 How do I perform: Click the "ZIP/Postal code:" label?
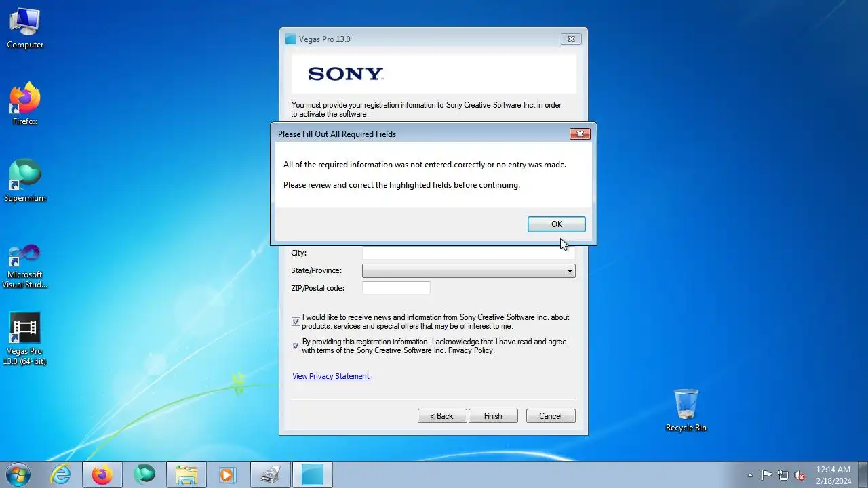pos(318,288)
